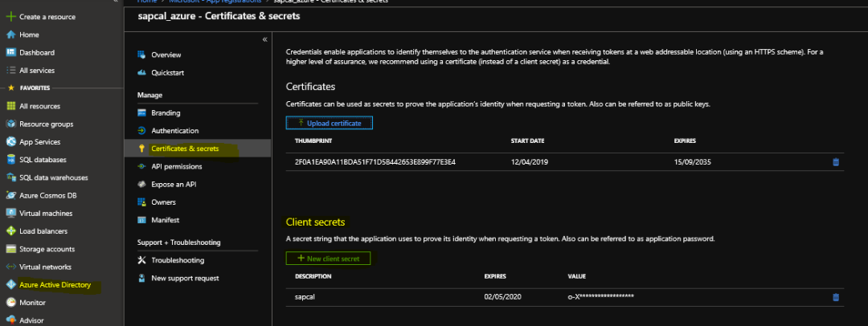
Task: Open Resource groups from the sidebar
Action: [47, 124]
